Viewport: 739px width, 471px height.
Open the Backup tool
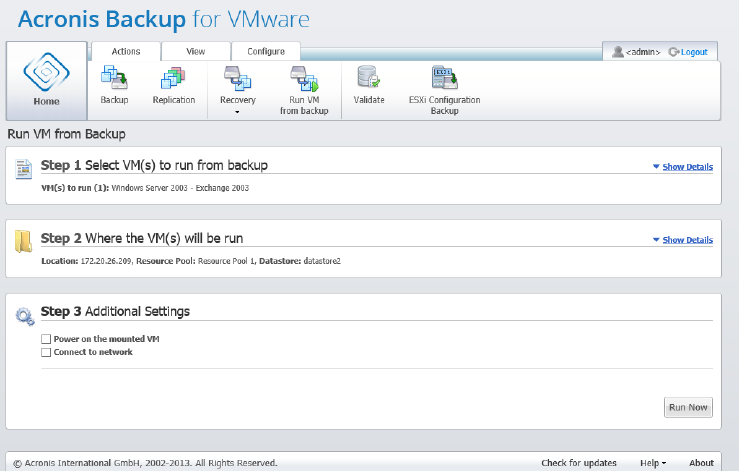coord(115,79)
